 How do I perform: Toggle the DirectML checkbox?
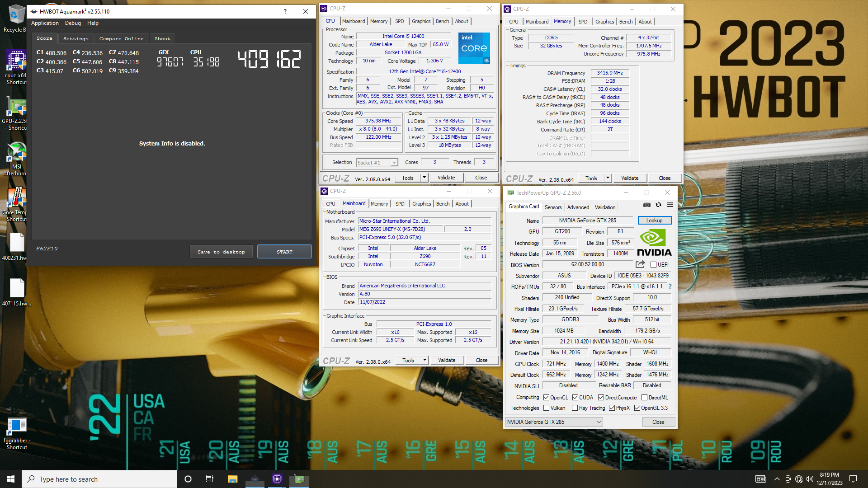click(645, 398)
